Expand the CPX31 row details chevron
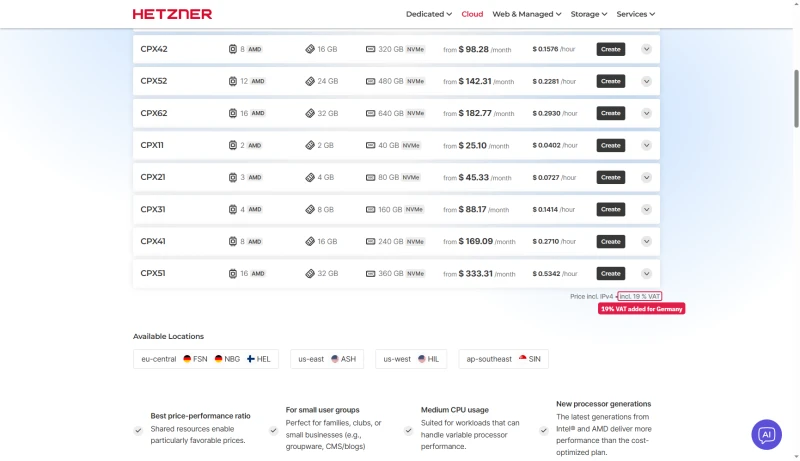800x461 pixels. click(646, 210)
